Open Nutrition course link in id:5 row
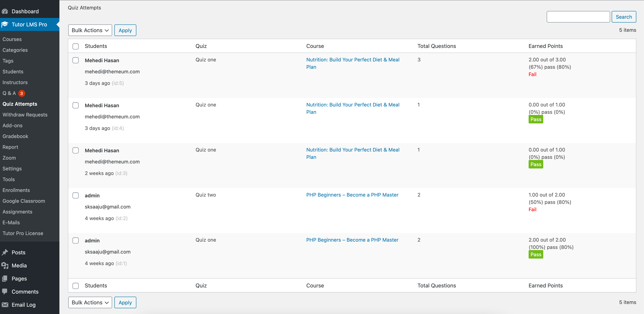The height and width of the screenshot is (314, 644). [353, 63]
